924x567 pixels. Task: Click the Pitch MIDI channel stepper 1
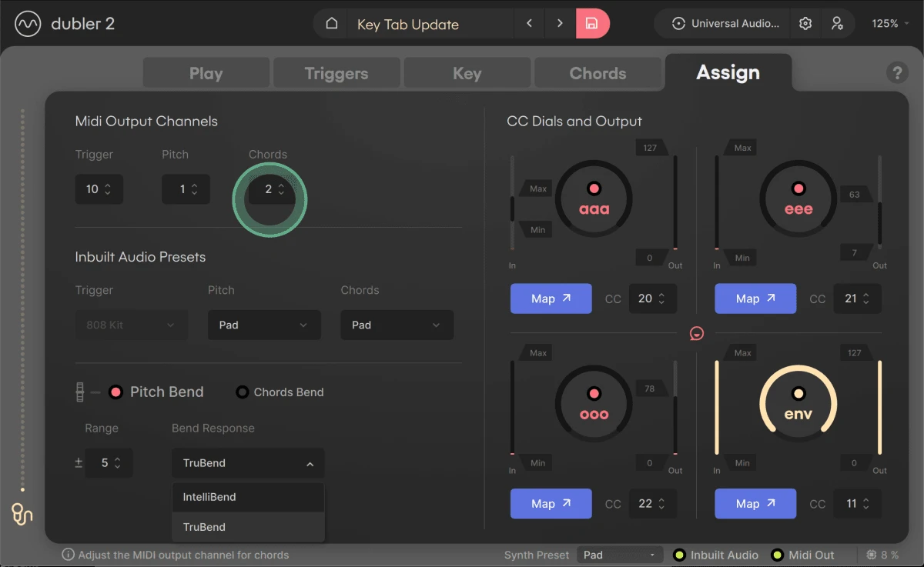coord(186,189)
